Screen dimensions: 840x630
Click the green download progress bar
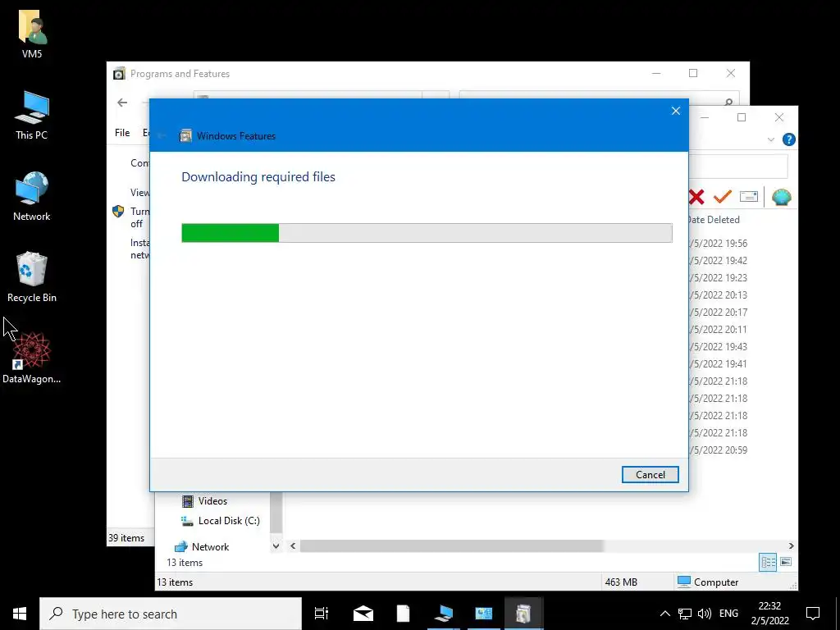pyautogui.click(x=230, y=233)
